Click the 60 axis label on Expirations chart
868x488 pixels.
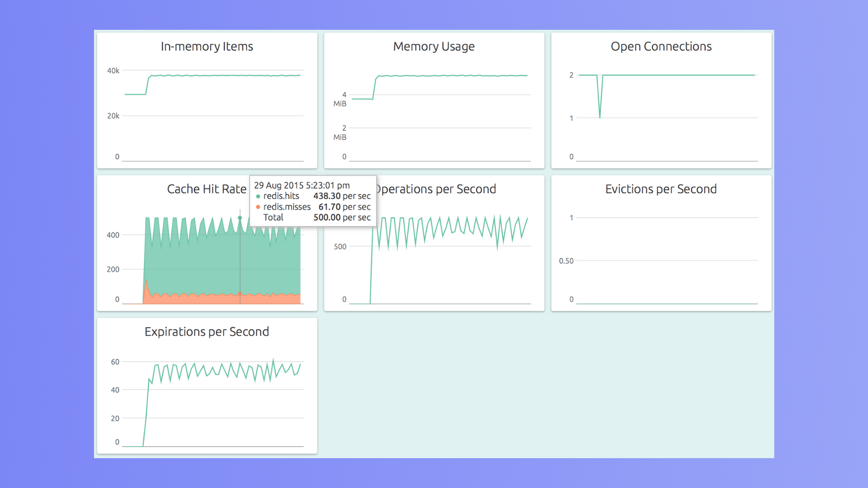click(115, 362)
